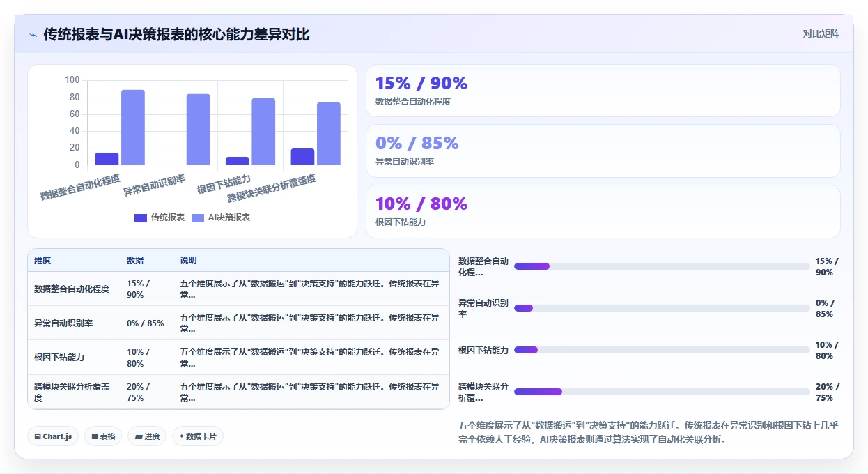The image size is (868, 474).
Task: Click the chart axis label 异常自动识别率
Action: [x=154, y=185]
